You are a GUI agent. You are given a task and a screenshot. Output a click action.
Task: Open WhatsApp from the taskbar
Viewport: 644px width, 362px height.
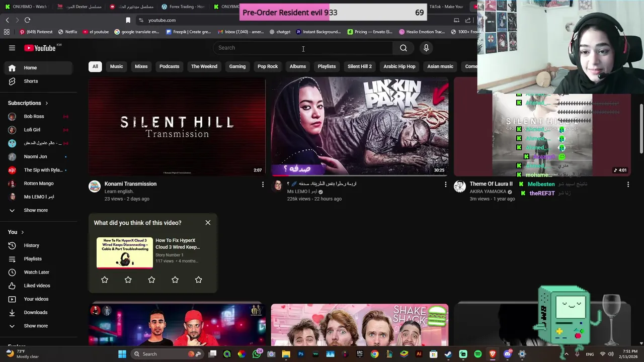point(257,354)
